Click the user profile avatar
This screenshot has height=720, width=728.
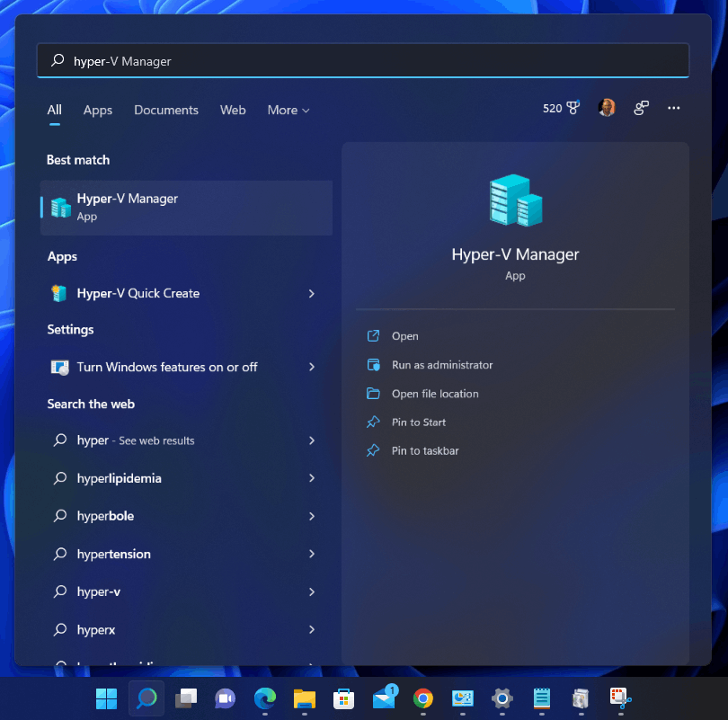[x=607, y=108]
